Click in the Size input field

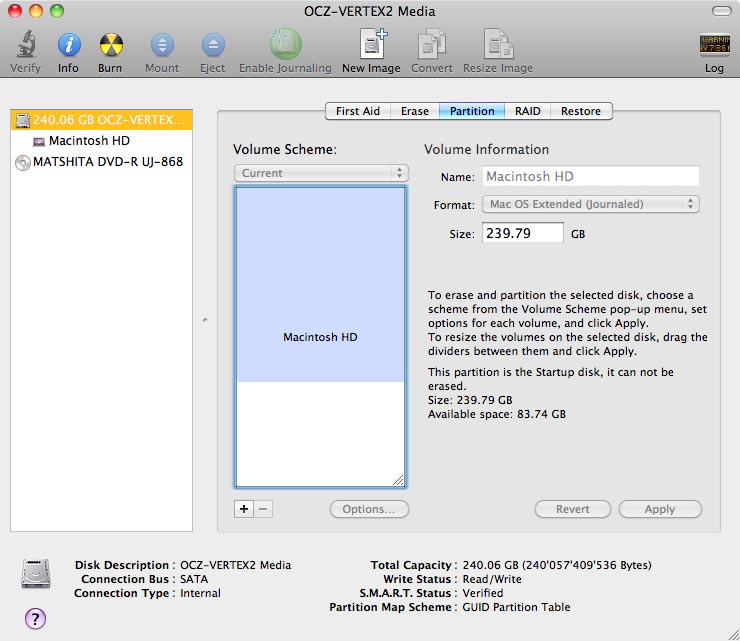pyautogui.click(x=522, y=233)
